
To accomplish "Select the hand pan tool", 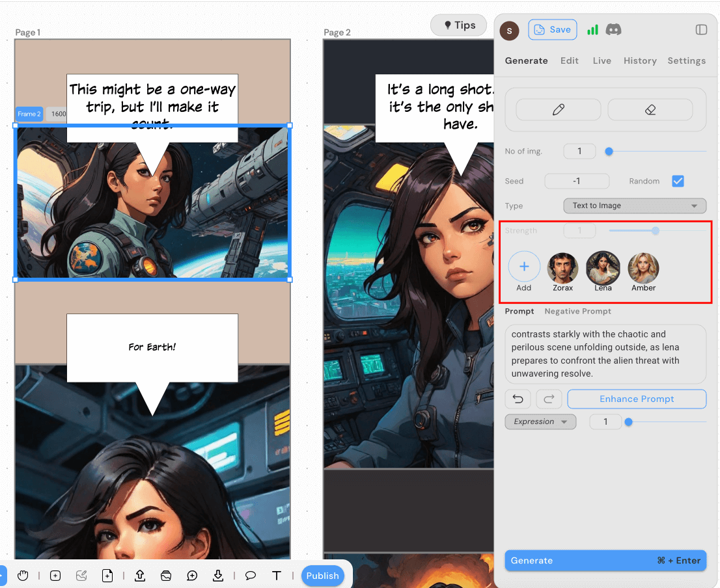I will click(23, 576).
